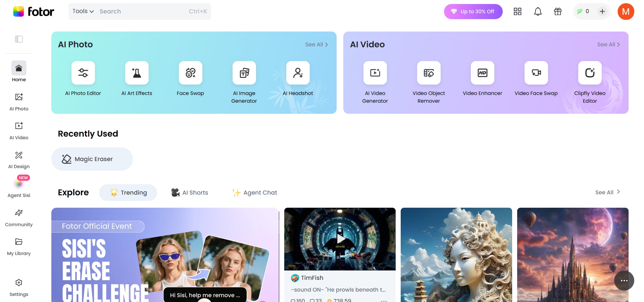The width and height of the screenshot is (644, 302).
Task: Open My Library in sidebar
Action: click(x=19, y=246)
